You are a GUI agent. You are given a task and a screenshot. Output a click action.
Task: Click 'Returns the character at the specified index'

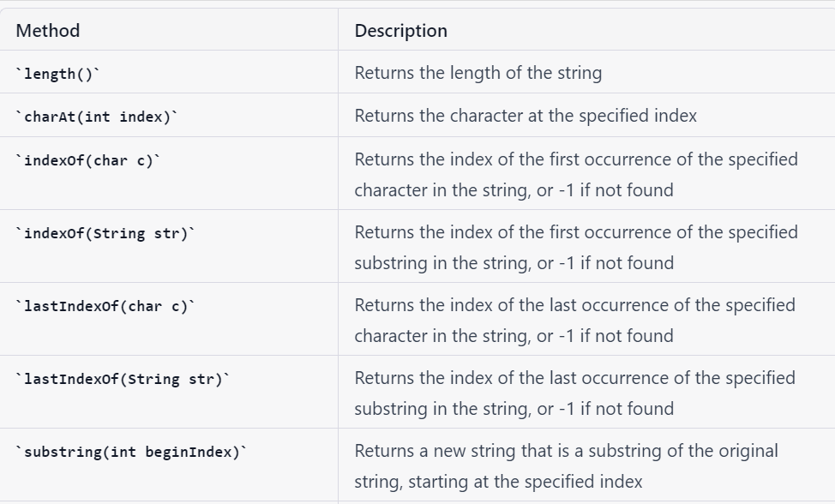[526, 116]
